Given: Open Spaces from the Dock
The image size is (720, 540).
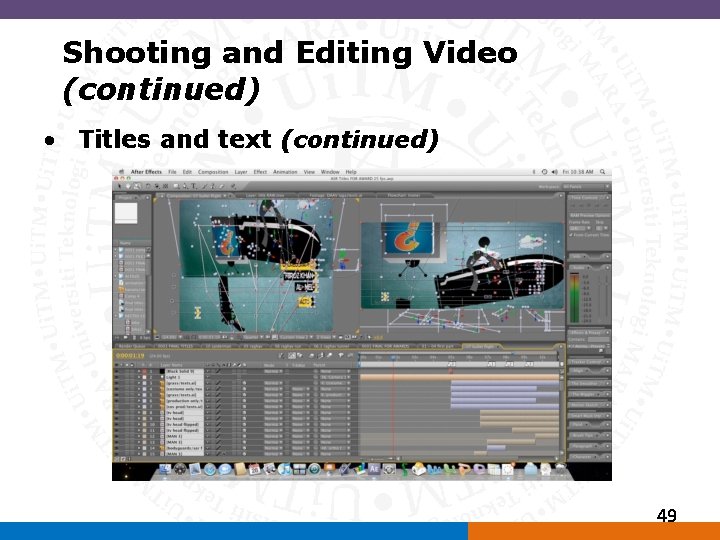Looking at the screenshot, I should click(x=299, y=469).
